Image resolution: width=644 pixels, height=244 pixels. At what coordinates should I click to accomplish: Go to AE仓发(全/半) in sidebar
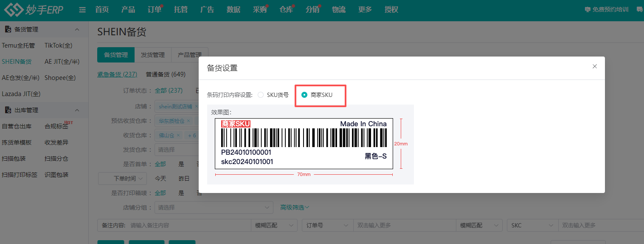tap(20, 78)
